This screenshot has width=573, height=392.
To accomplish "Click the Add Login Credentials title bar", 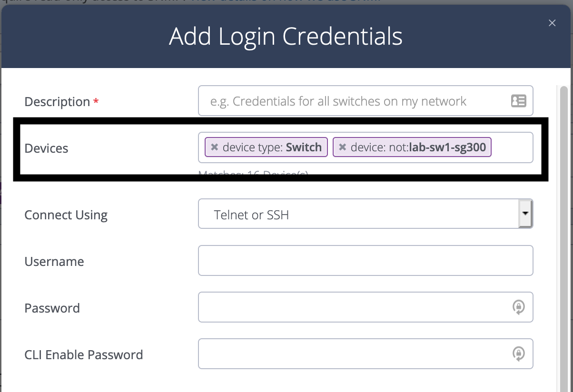I will click(286, 36).
